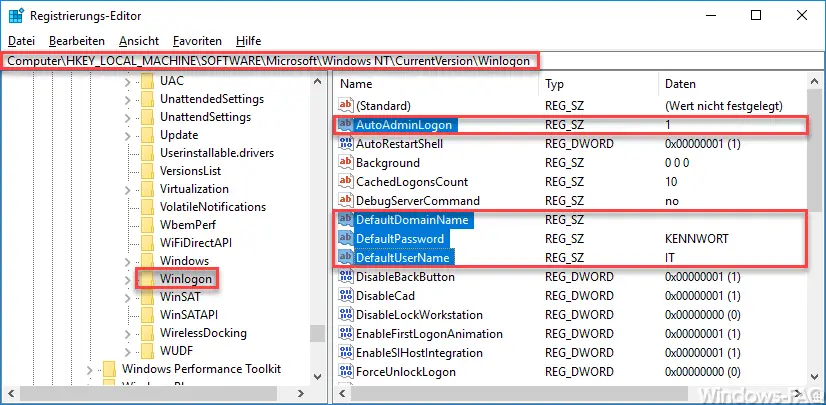Click the DWORD icon beside EnableSIHostIntegration
The image size is (826, 405).
click(346, 352)
